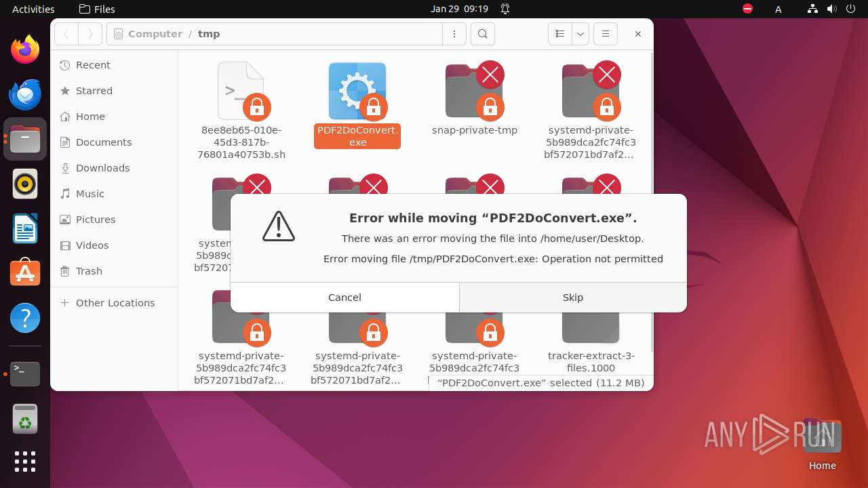Open Recent in the sidebar
The width and height of the screenshot is (868, 488).
click(114, 65)
